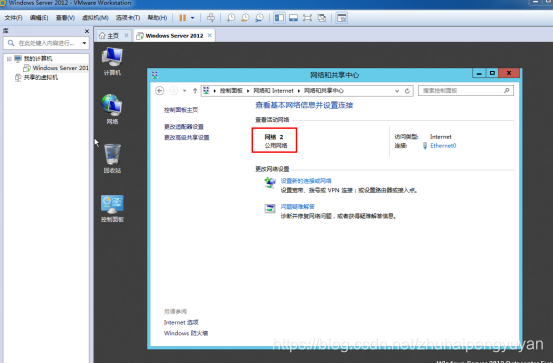553x363 pixels.
Task: Toggle the library sidebar view icon
Action: [x=279, y=18]
